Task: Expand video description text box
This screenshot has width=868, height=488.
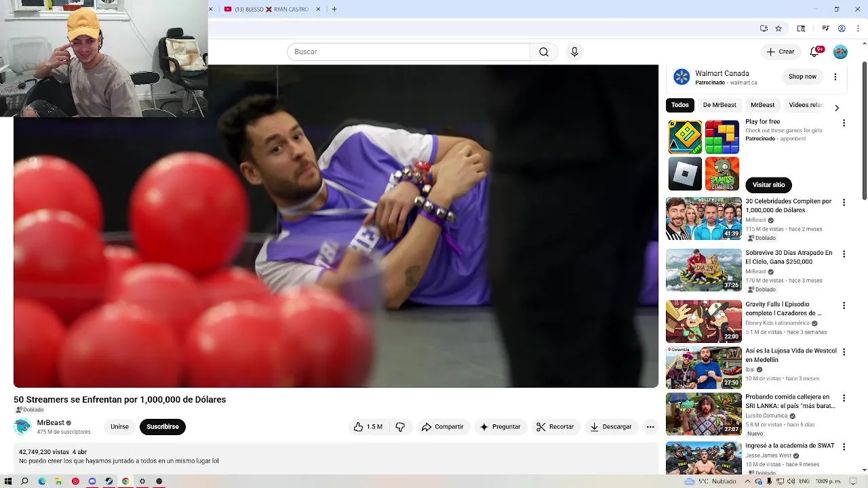Action: coord(336,458)
